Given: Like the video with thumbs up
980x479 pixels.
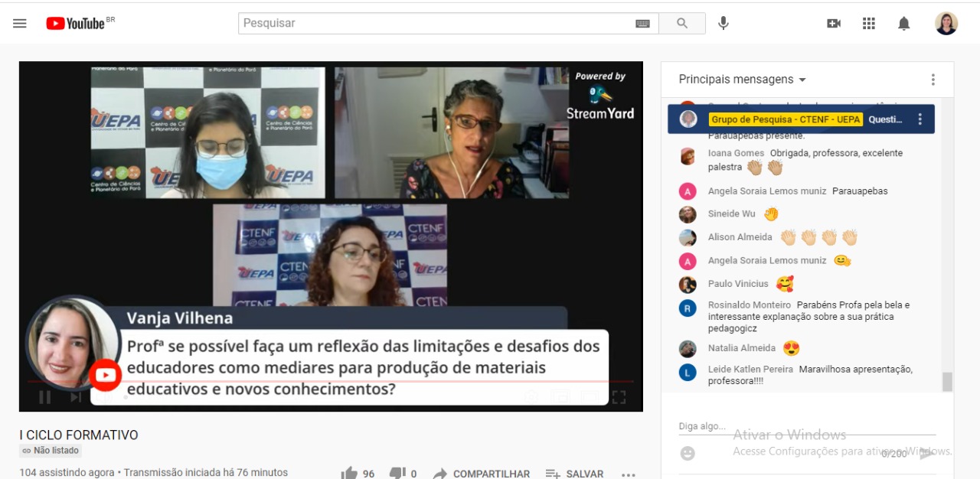Looking at the screenshot, I should (349, 474).
